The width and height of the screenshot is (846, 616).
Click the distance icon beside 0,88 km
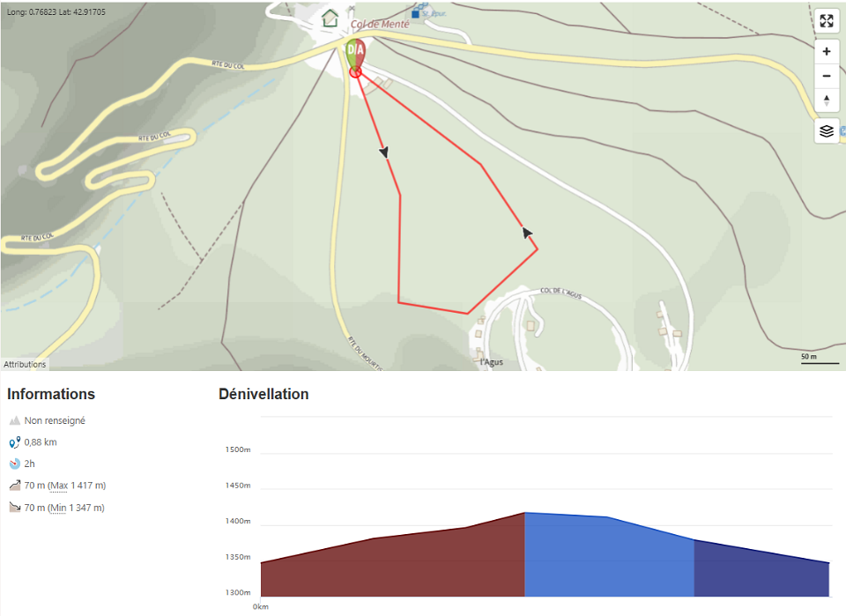coord(14,442)
